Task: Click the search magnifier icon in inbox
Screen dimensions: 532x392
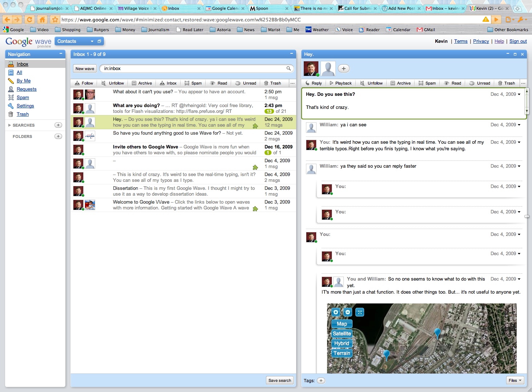Action: coord(289,69)
